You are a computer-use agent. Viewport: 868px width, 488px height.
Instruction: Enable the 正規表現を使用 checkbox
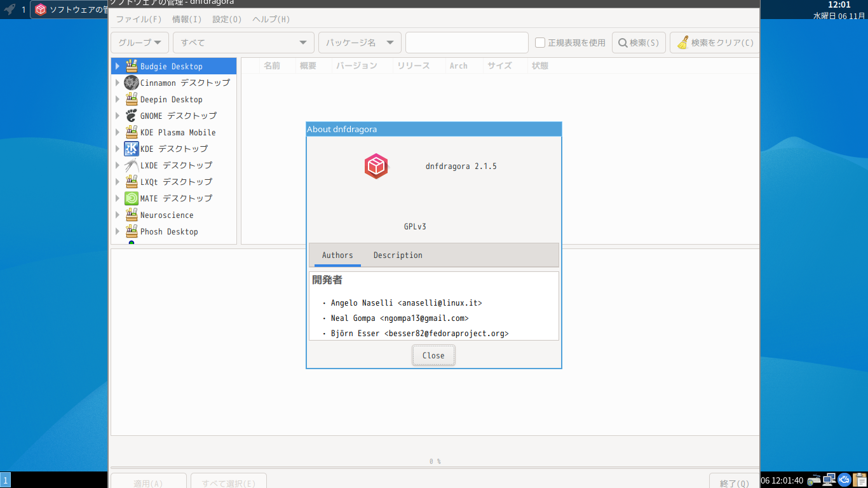(540, 43)
